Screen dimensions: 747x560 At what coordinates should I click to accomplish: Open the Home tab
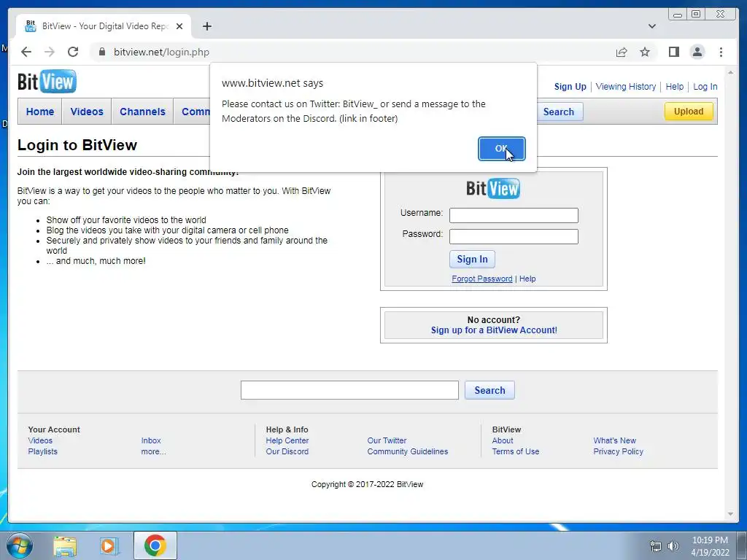[40, 112]
